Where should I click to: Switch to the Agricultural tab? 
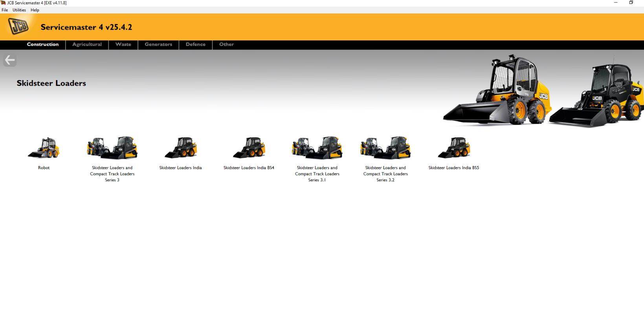(x=87, y=44)
